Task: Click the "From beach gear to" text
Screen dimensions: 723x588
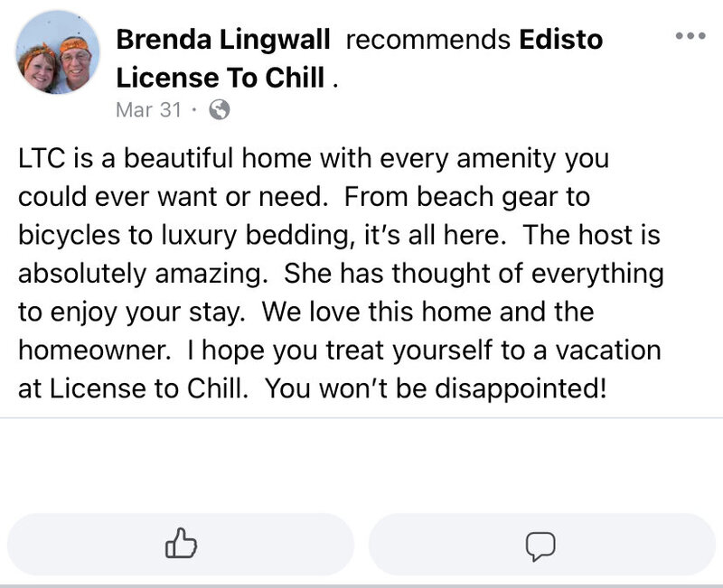Action: click(x=467, y=197)
